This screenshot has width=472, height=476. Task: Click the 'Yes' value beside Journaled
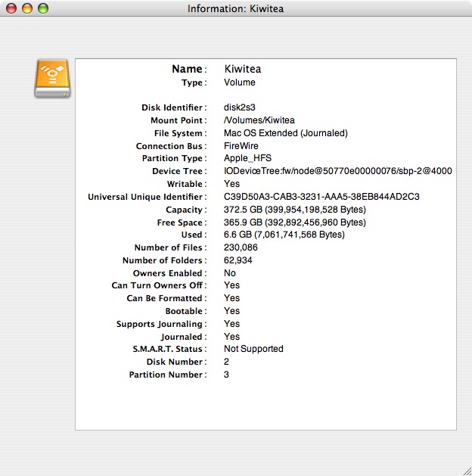coord(231,336)
